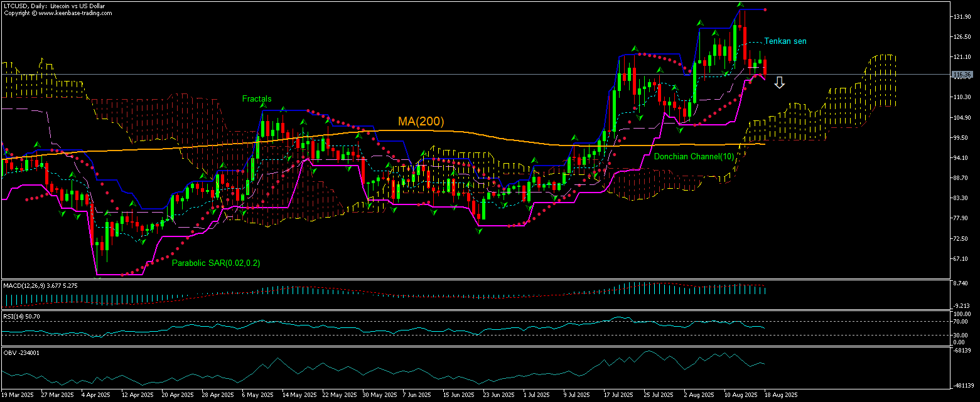Click the white down arrow marker
Viewport: 980px width, 402px height.
tap(779, 83)
